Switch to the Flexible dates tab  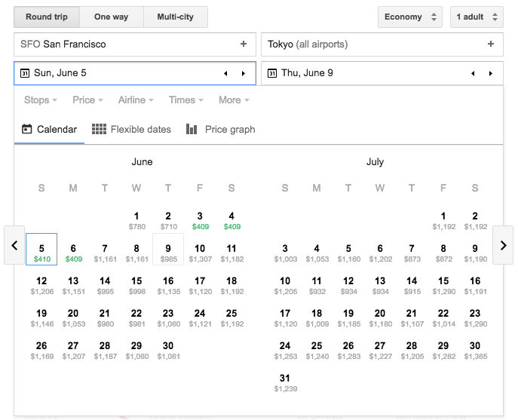pos(131,130)
